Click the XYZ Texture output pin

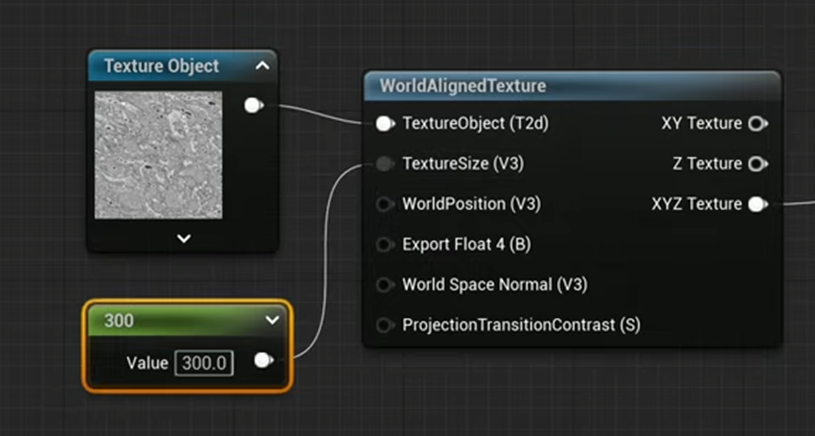[x=758, y=204]
